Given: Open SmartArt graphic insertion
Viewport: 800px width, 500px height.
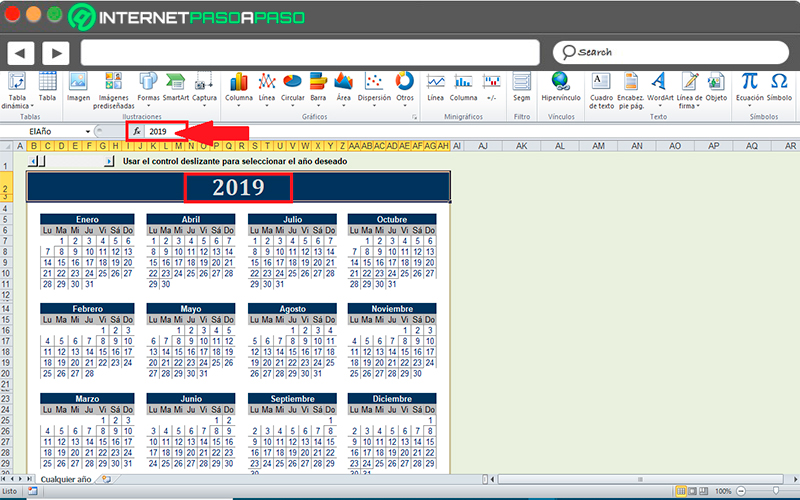Looking at the screenshot, I should (176, 87).
